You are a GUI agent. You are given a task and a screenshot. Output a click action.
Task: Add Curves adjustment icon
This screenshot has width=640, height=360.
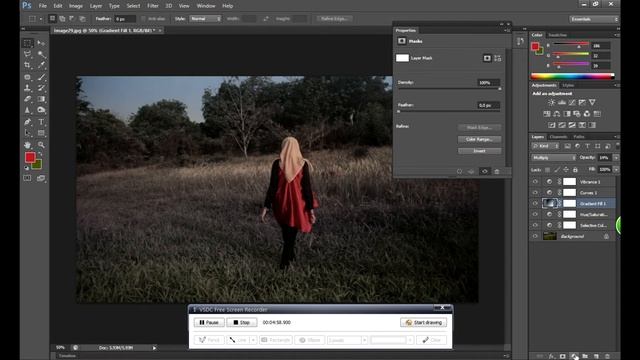[572, 102]
